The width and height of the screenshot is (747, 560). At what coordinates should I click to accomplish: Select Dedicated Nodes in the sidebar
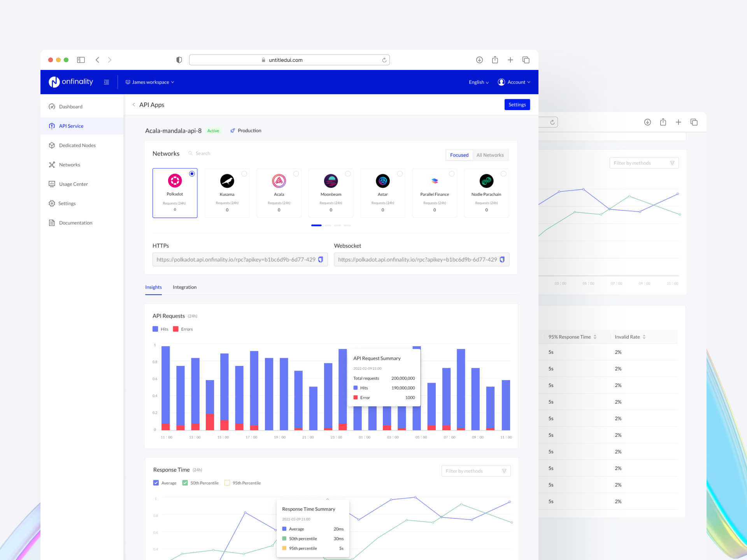coord(77,145)
